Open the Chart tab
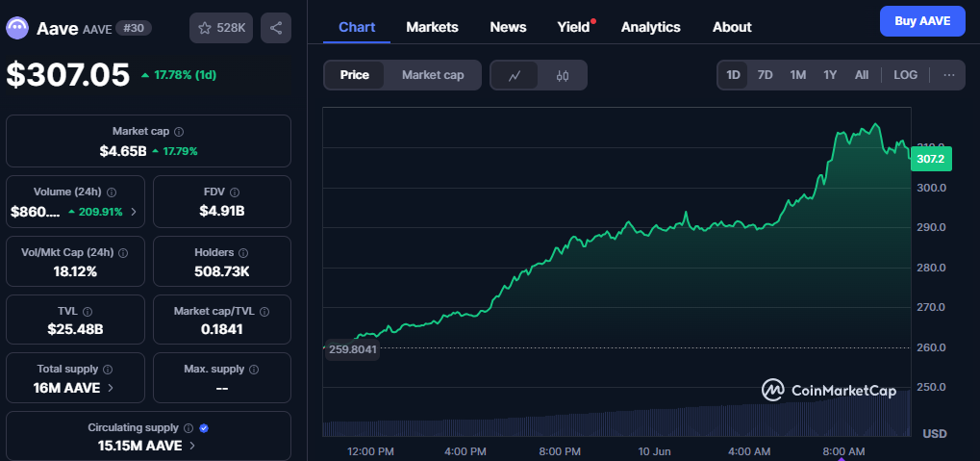This screenshot has width=980, height=461. tap(357, 28)
